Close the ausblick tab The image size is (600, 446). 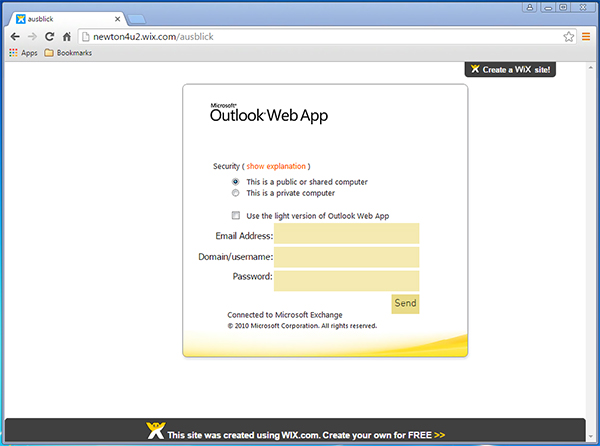click(117, 19)
